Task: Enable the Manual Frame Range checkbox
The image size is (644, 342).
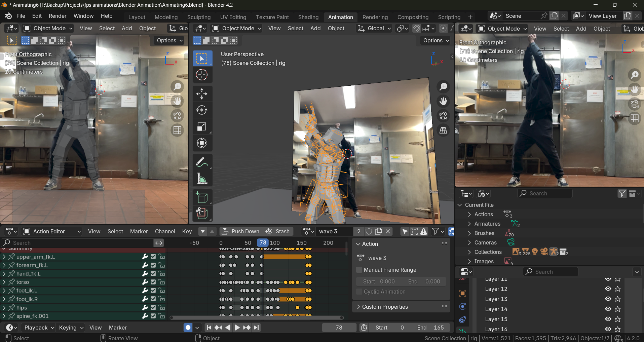Action: click(x=359, y=270)
